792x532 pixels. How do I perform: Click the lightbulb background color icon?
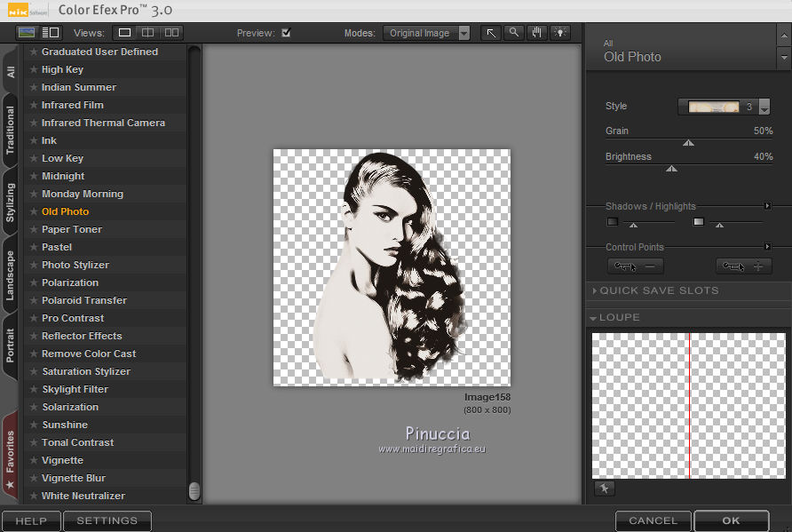(559, 33)
